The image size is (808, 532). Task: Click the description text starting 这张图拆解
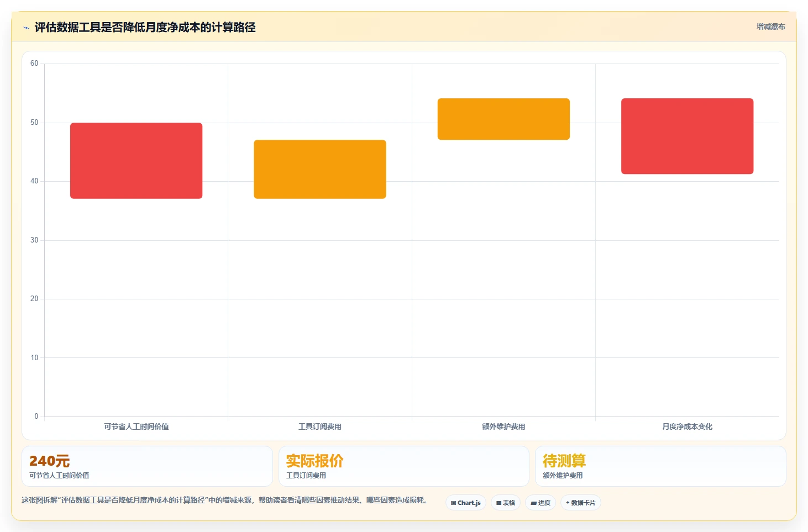click(x=225, y=500)
